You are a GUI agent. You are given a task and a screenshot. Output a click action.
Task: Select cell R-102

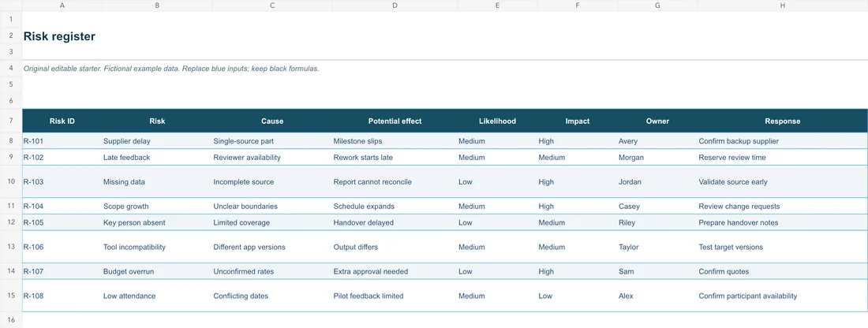pyautogui.click(x=62, y=157)
